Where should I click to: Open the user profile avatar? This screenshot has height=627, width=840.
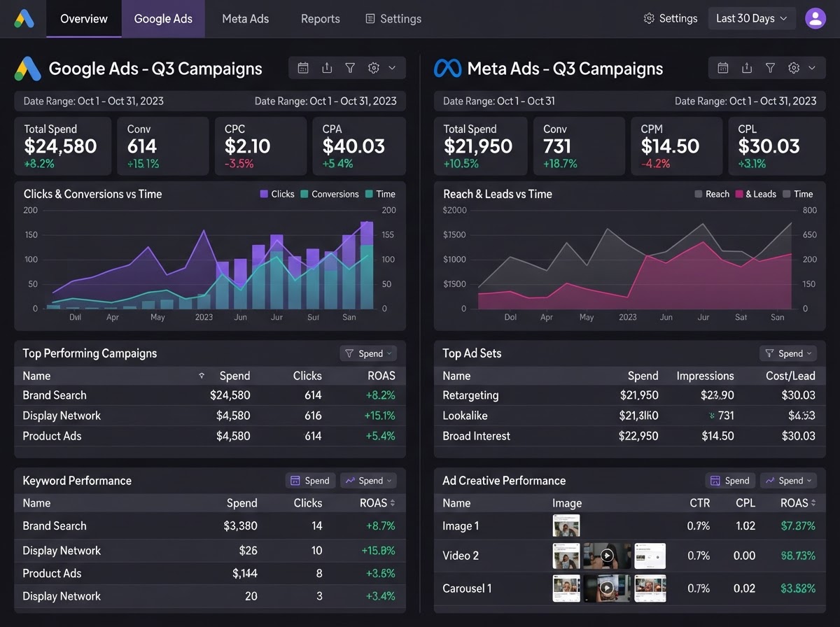(815, 18)
